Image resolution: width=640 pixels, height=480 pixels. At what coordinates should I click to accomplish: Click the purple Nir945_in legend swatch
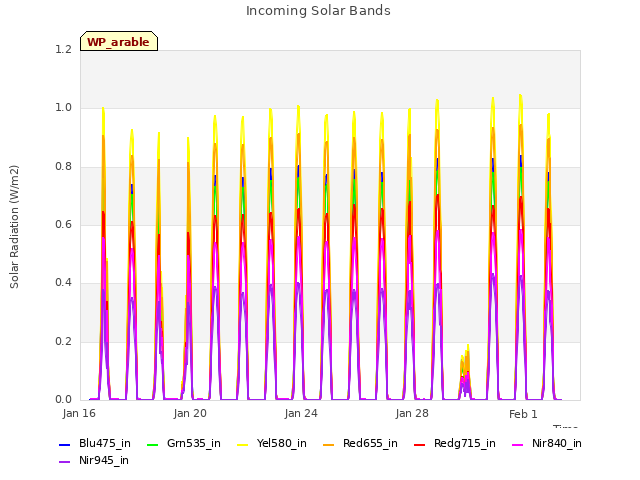(x=65, y=462)
